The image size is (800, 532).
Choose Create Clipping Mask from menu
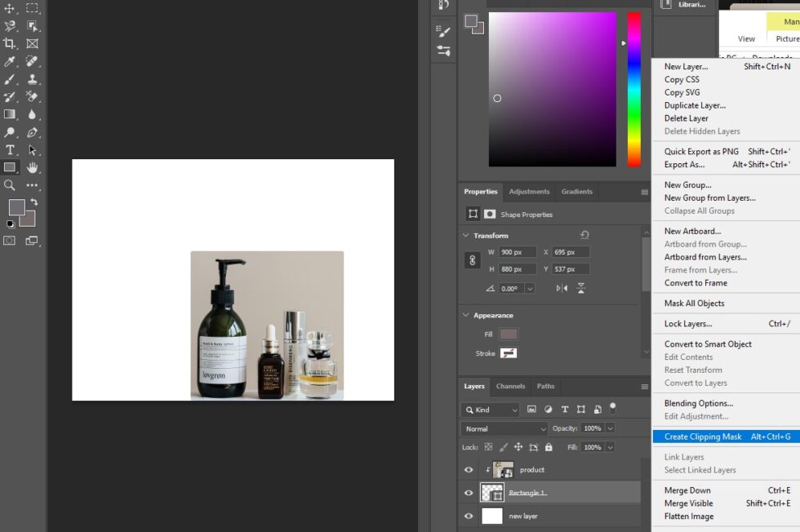(x=703, y=437)
